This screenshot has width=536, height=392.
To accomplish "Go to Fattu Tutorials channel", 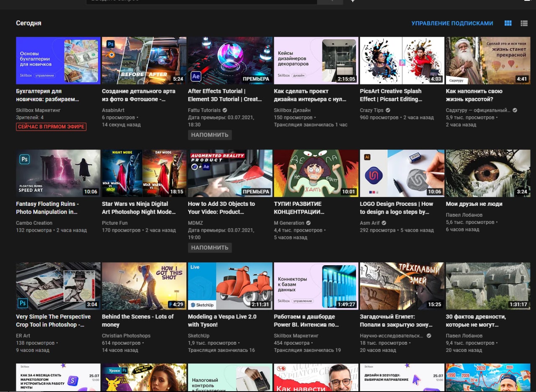I will coord(204,110).
